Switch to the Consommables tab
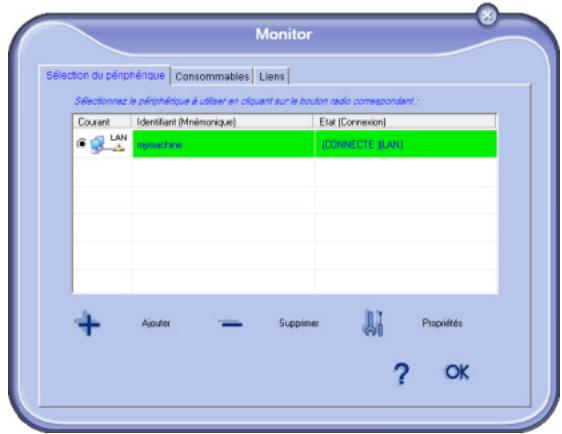Viewport: 562px width, 434px height. click(x=212, y=76)
